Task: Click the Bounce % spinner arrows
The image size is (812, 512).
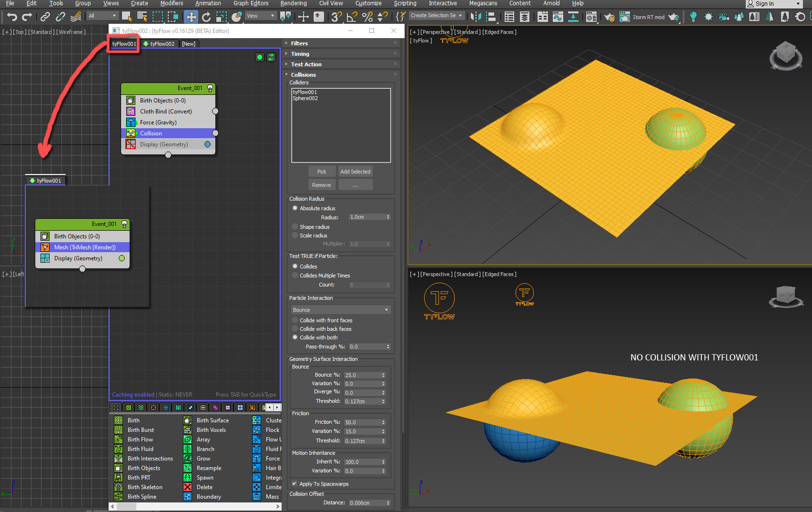Action: (383, 375)
